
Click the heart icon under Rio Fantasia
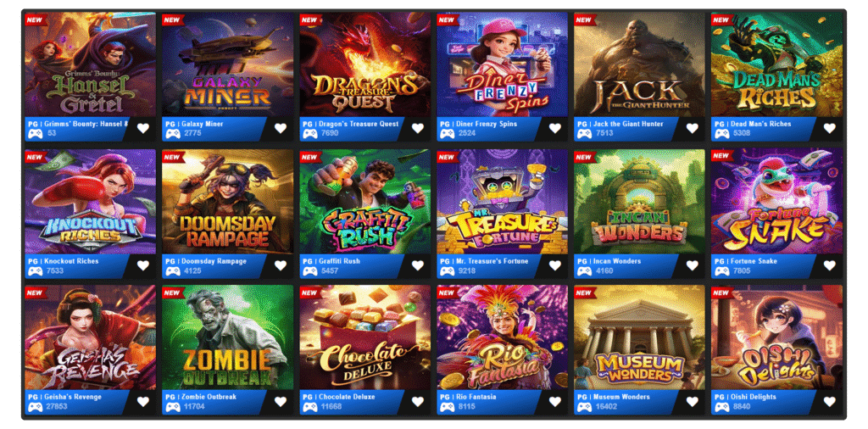pos(554,402)
